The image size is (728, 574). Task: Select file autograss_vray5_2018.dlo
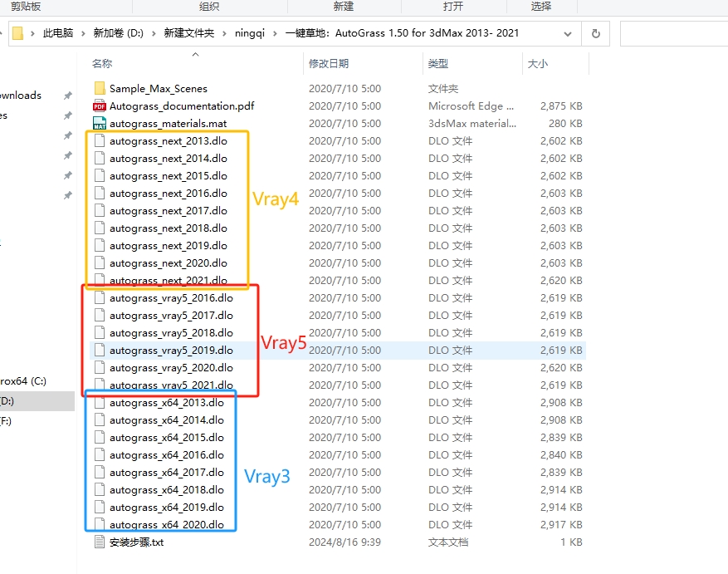pyautogui.click(x=171, y=333)
